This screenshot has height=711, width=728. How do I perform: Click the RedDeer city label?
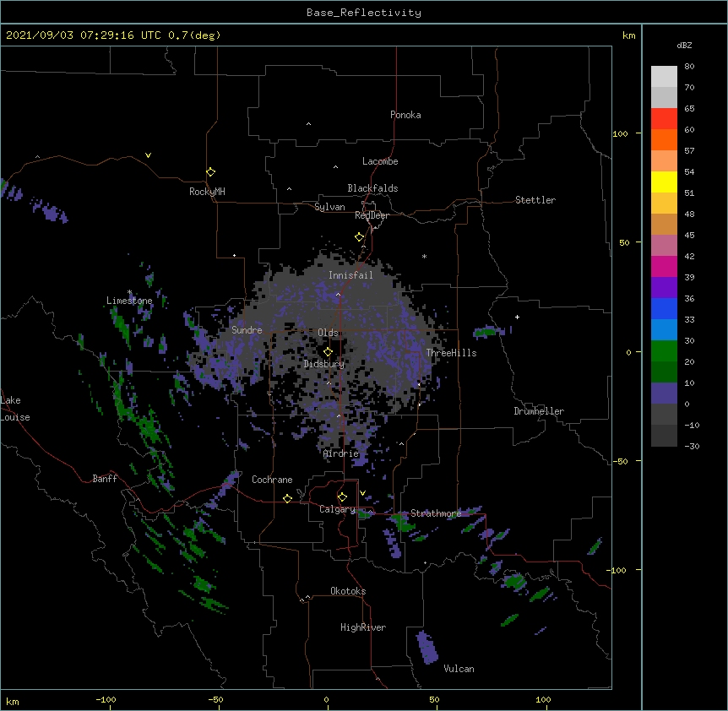[372, 215]
